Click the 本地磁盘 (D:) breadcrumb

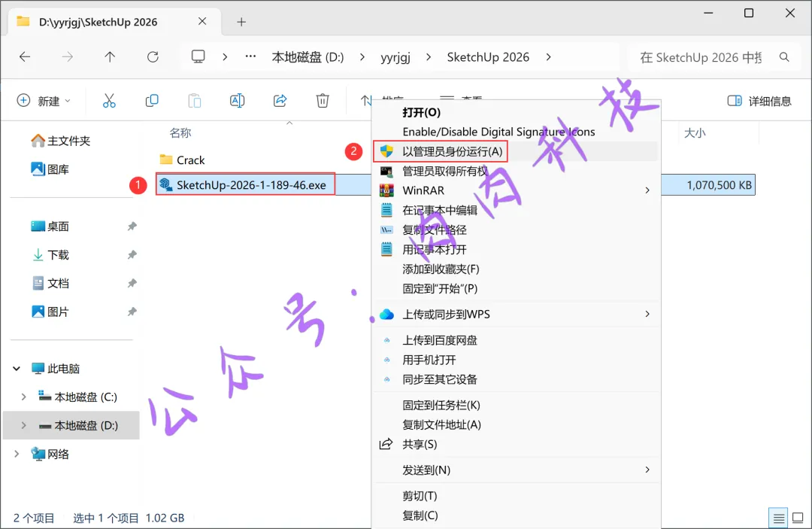308,57
